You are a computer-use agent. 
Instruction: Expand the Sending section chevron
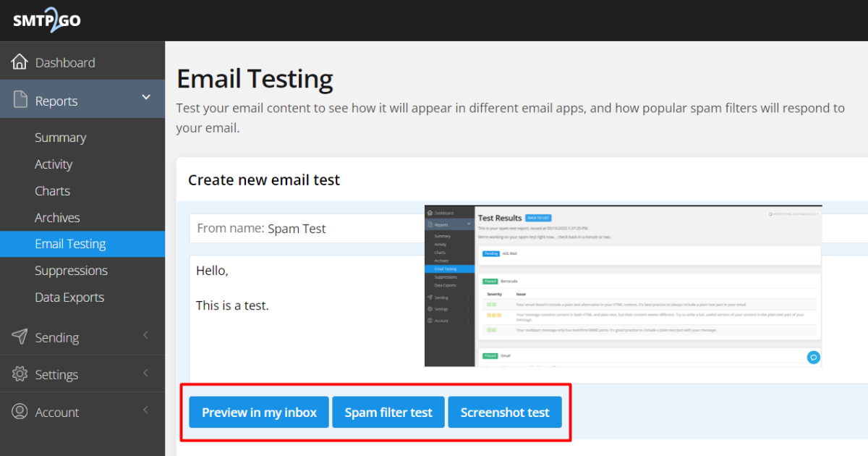(146, 335)
